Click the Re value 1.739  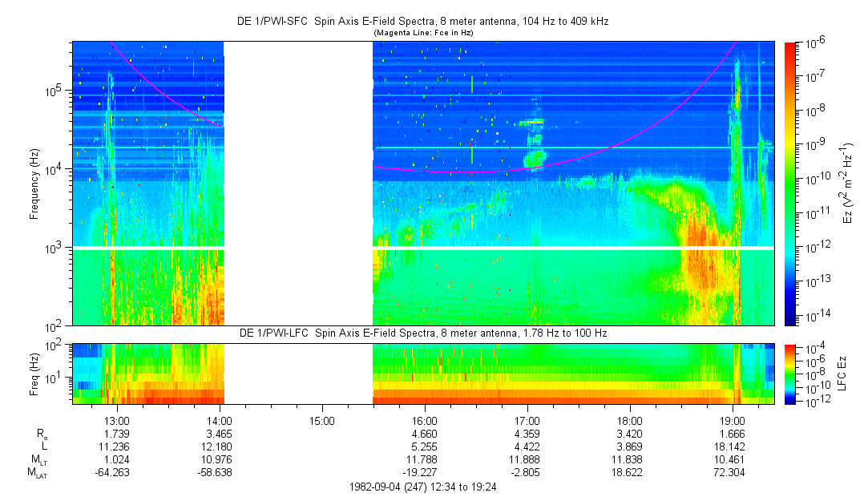pos(117,434)
